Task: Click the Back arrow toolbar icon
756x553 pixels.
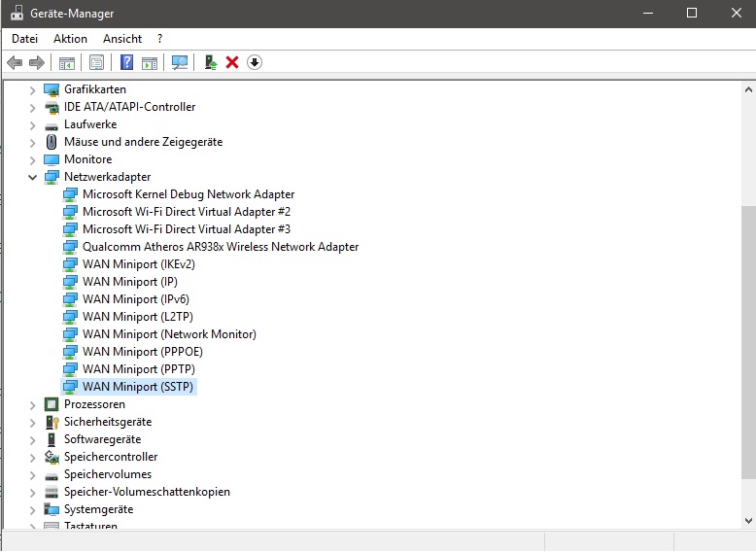Action: point(15,62)
